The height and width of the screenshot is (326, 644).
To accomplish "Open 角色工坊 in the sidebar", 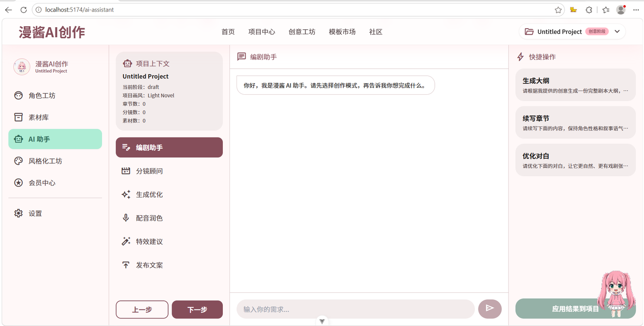I will 55,96.
